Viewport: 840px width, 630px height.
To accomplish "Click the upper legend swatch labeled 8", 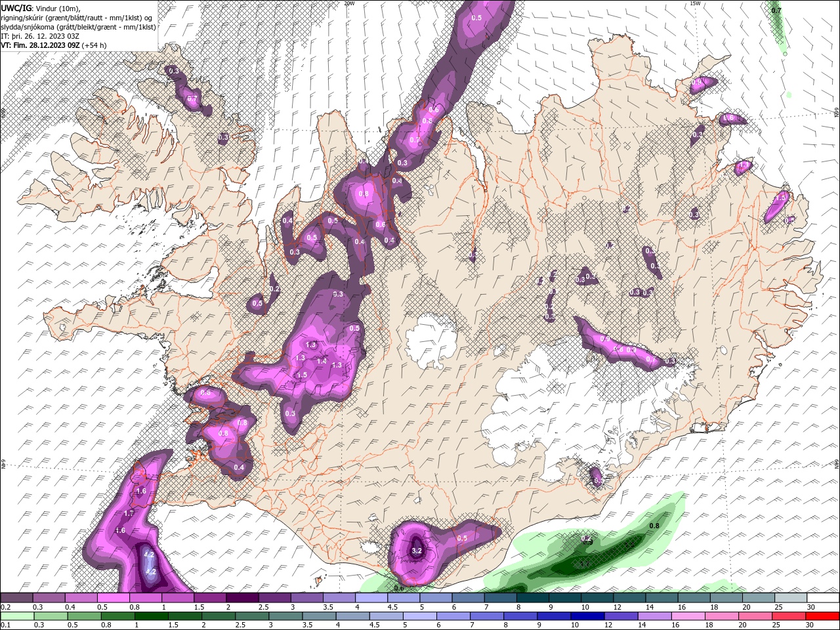I will pyautogui.click(x=532, y=598).
